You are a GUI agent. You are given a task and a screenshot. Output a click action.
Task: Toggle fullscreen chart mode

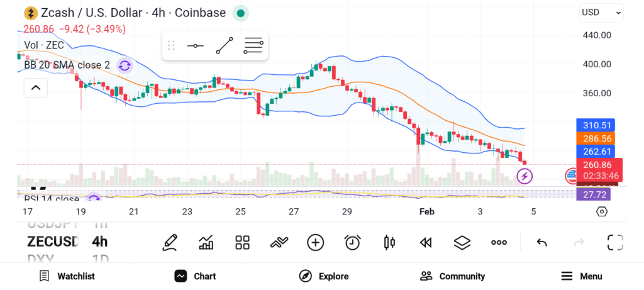point(615,242)
